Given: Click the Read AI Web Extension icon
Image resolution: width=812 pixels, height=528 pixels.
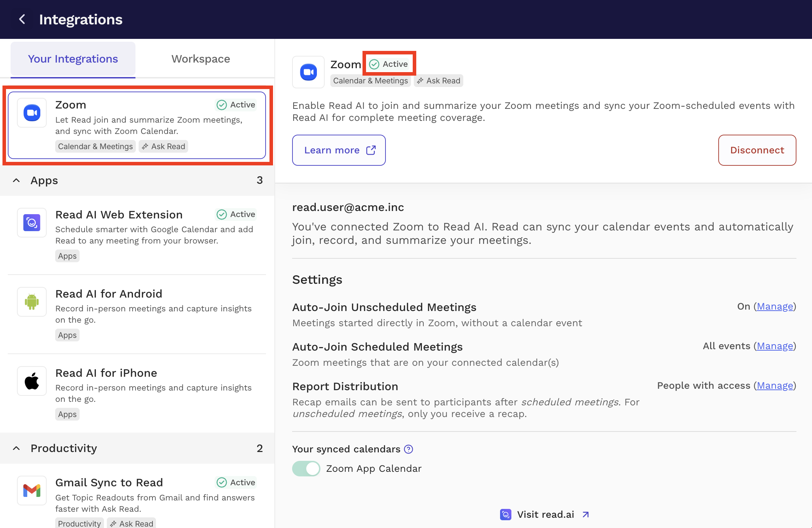Looking at the screenshot, I should 32,223.
